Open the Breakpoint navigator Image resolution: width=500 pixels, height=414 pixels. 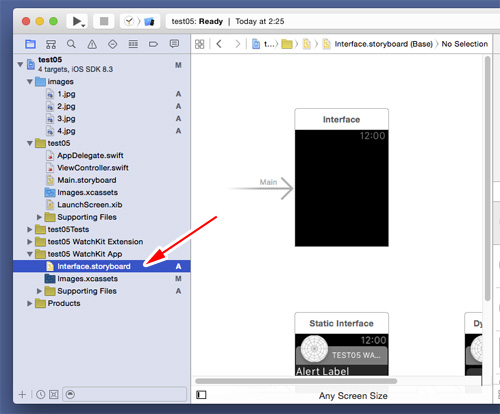(153, 44)
